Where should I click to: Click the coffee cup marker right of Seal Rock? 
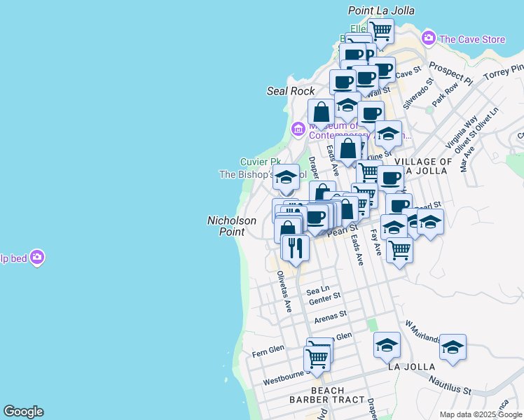click(x=343, y=83)
